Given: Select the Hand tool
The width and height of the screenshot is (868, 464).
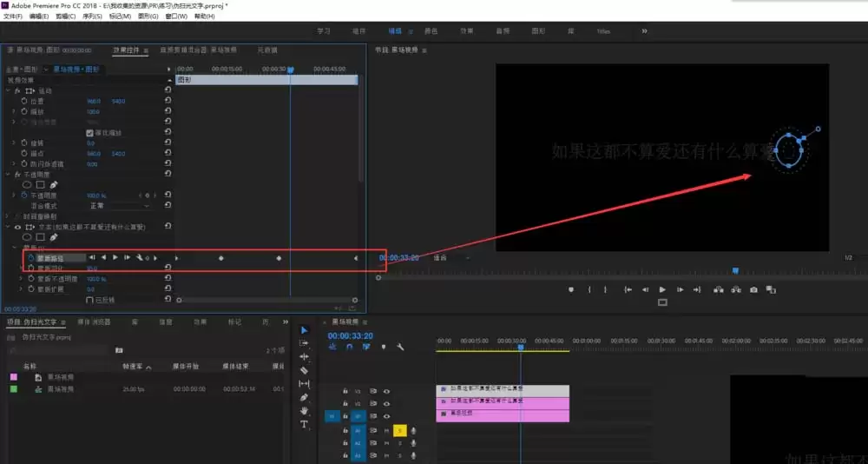Looking at the screenshot, I should [x=304, y=411].
